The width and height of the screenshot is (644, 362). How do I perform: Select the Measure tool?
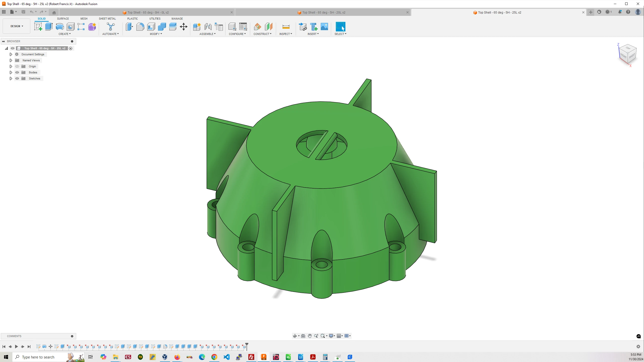pyautogui.click(x=286, y=27)
